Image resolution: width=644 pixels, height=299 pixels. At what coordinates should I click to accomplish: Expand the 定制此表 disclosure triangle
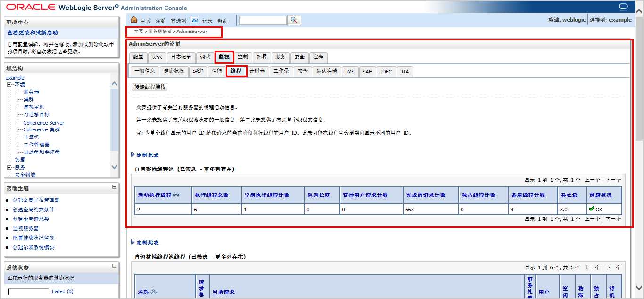click(133, 154)
